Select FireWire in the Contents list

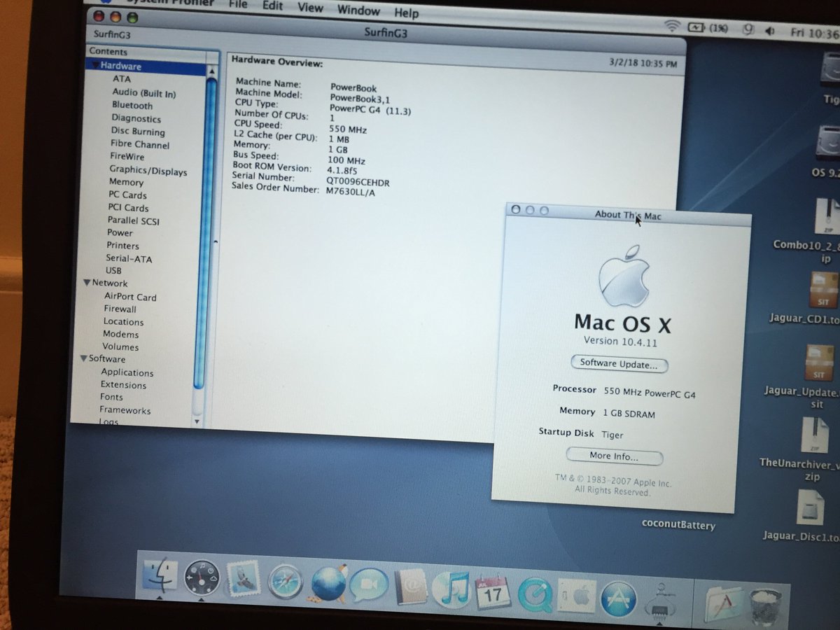click(x=127, y=157)
